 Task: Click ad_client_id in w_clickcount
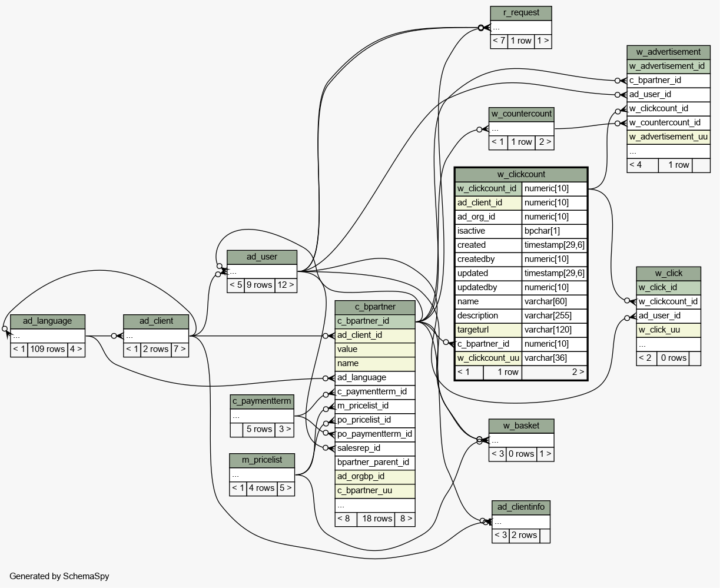[x=488, y=202]
